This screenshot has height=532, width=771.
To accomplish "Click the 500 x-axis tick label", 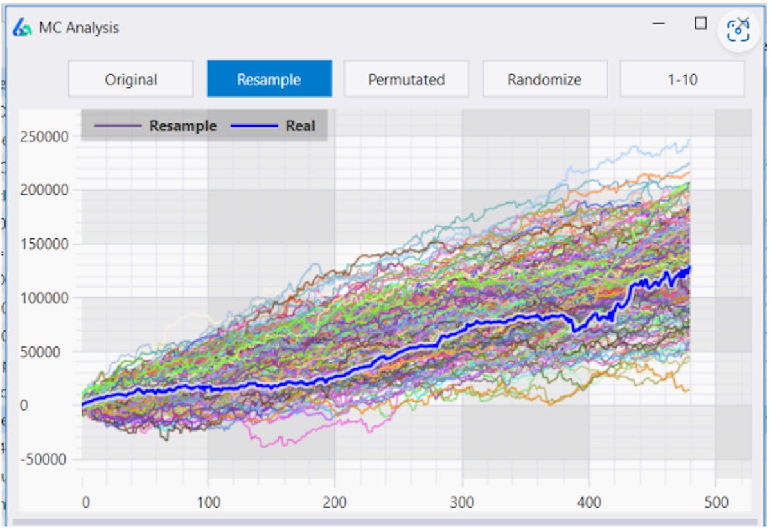I will [x=715, y=502].
